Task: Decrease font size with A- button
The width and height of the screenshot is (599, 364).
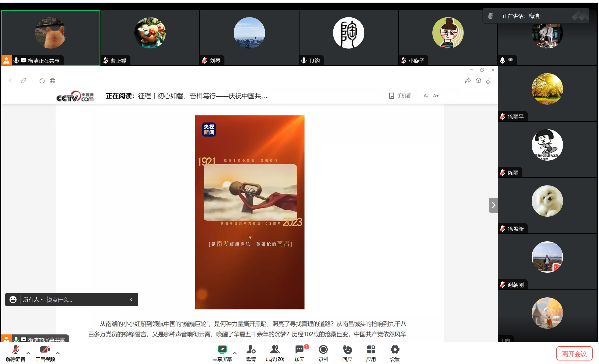Action: pyautogui.click(x=426, y=96)
